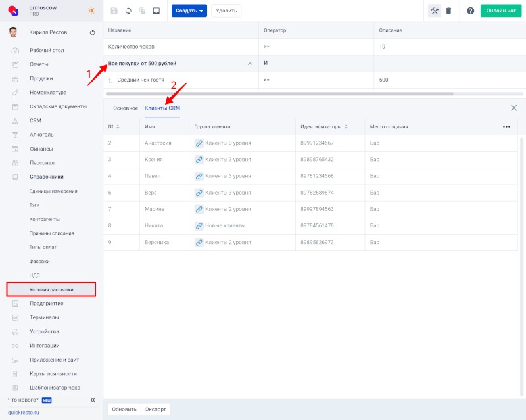Close the details panel with X
This screenshot has height=420, width=526.
[514, 108]
